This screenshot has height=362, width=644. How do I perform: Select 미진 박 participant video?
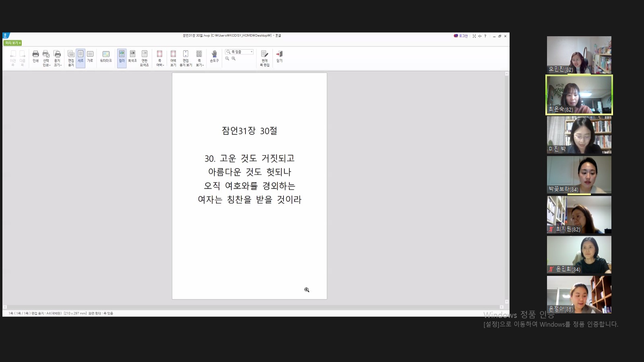579,135
